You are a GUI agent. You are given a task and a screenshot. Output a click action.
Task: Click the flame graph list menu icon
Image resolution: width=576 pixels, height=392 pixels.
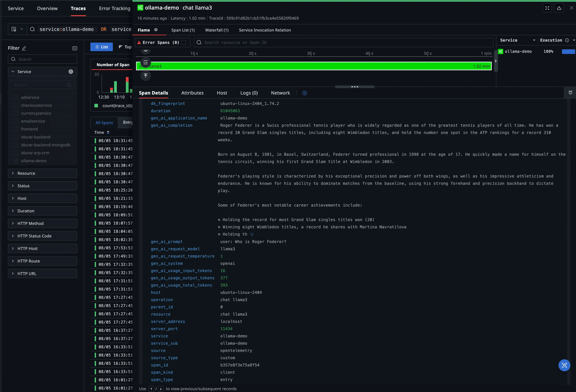tap(145, 62)
